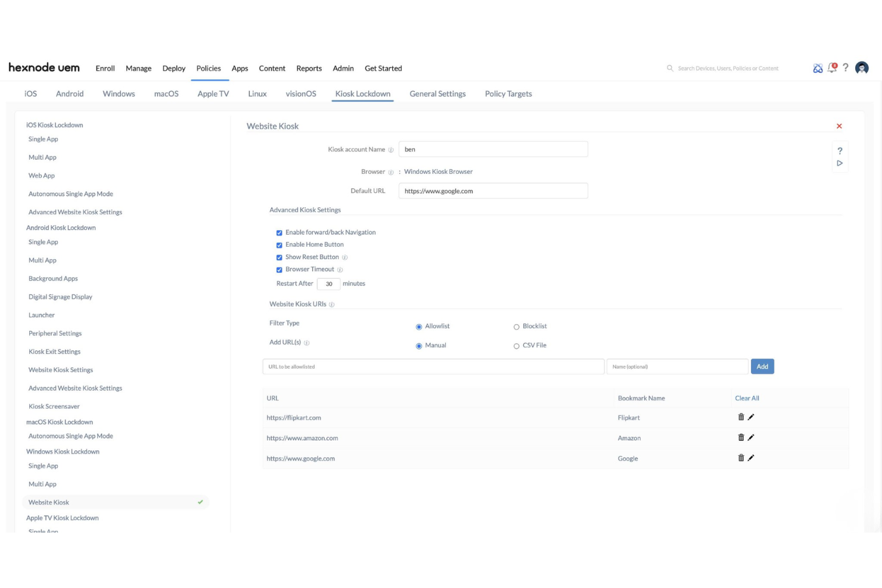Click the side panel help question mark
The height and width of the screenshot is (588, 882).
[x=840, y=151]
